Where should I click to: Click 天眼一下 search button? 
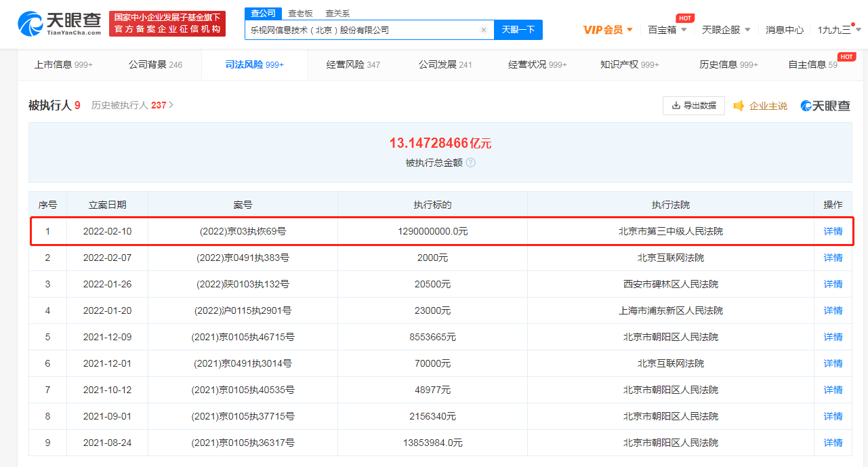tap(518, 30)
